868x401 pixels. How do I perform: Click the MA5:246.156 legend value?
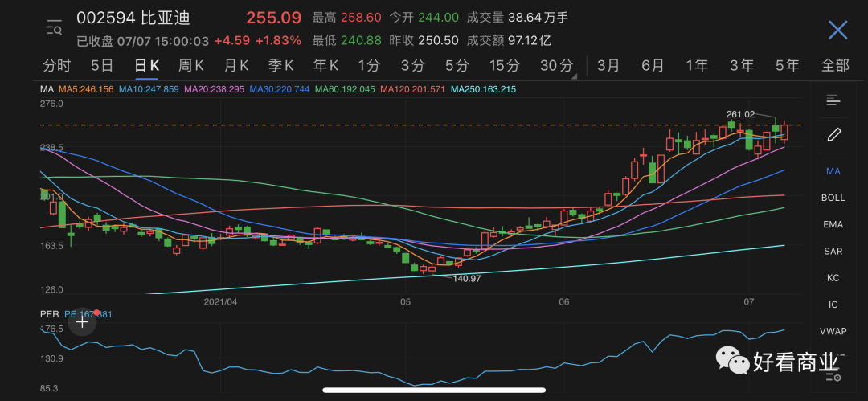[86, 89]
